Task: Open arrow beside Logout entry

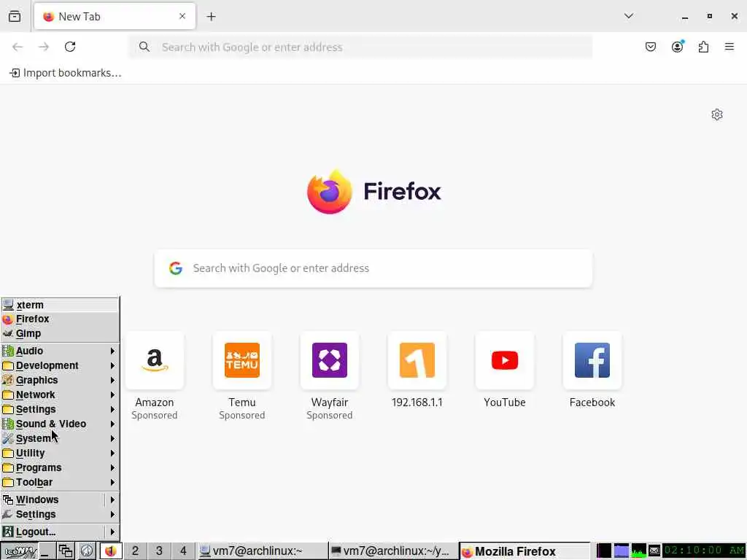Action: tap(112, 532)
